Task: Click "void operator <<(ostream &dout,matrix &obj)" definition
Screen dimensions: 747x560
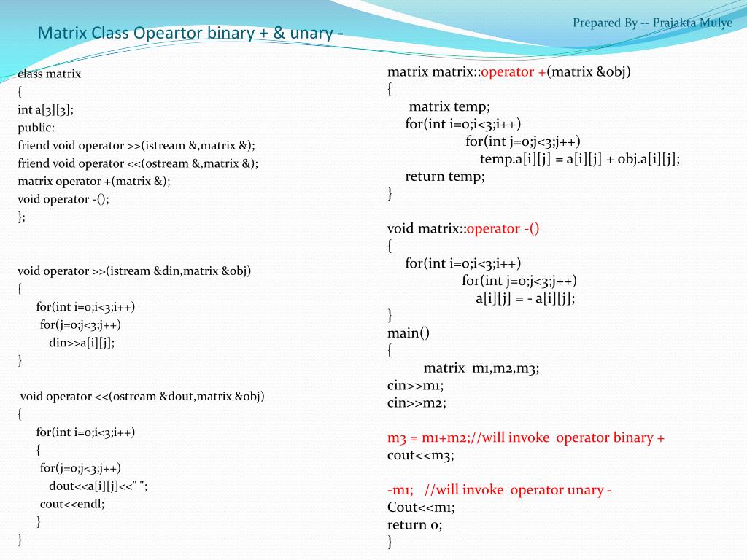Action: tap(142, 397)
